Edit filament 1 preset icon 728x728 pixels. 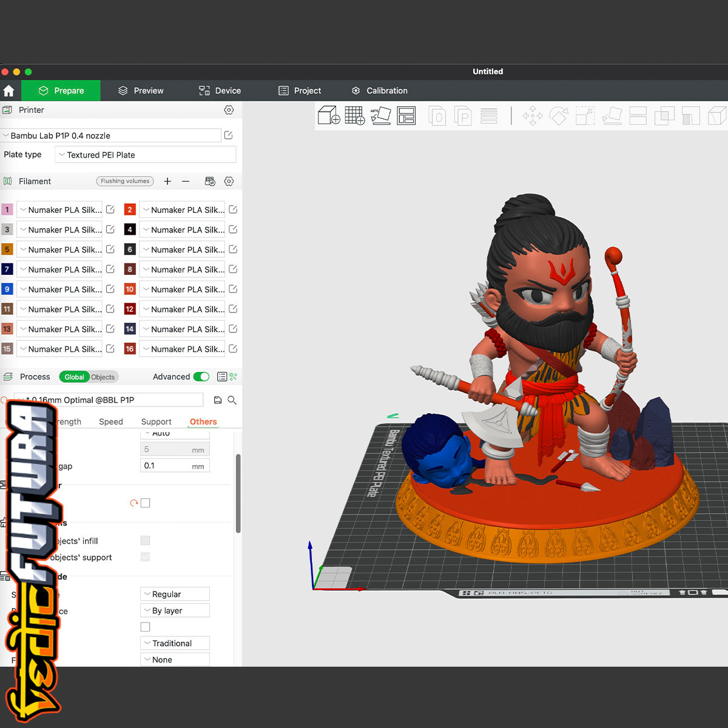(110, 209)
